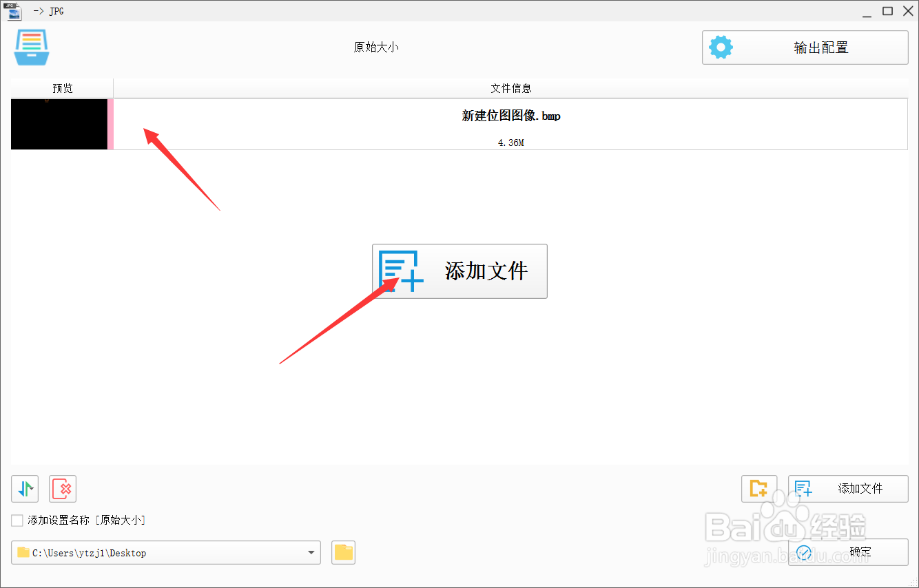This screenshot has width=919, height=588.
Task: Click the remove file red icon
Action: tap(63, 489)
